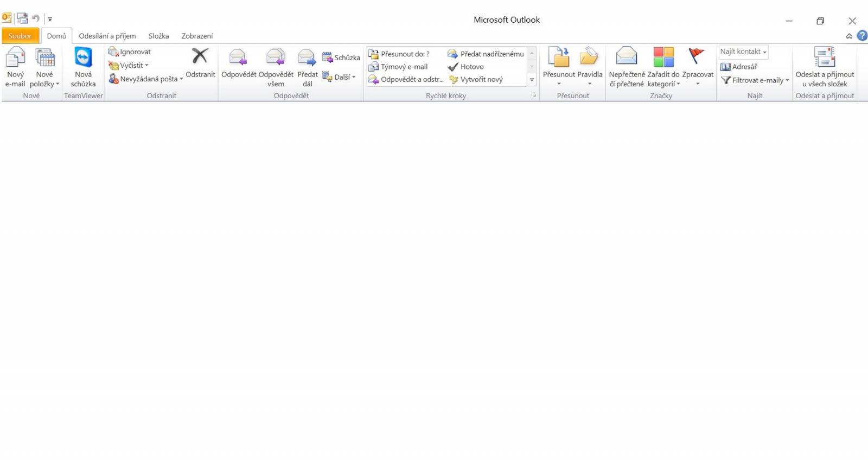Select quick step Přesunout do: ?
Viewport: 868px width, 461px height.
(399, 54)
